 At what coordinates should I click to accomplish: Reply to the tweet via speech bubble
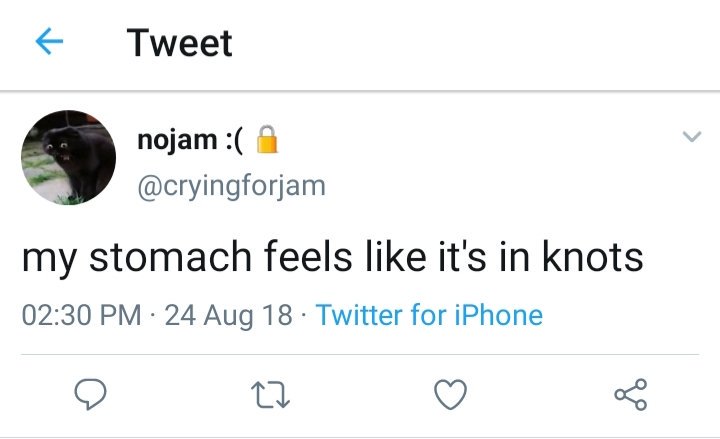coord(90,394)
